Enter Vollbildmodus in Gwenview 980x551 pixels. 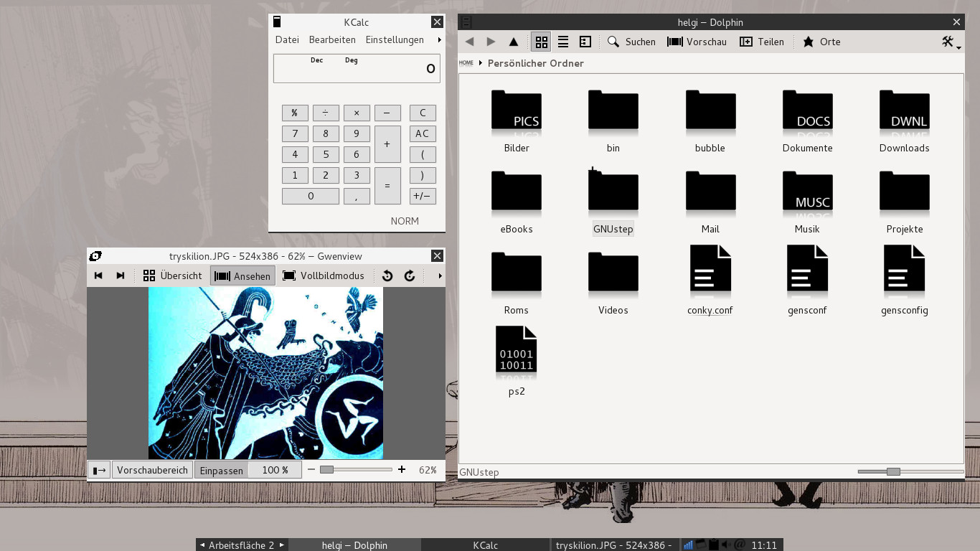pos(323,275)
